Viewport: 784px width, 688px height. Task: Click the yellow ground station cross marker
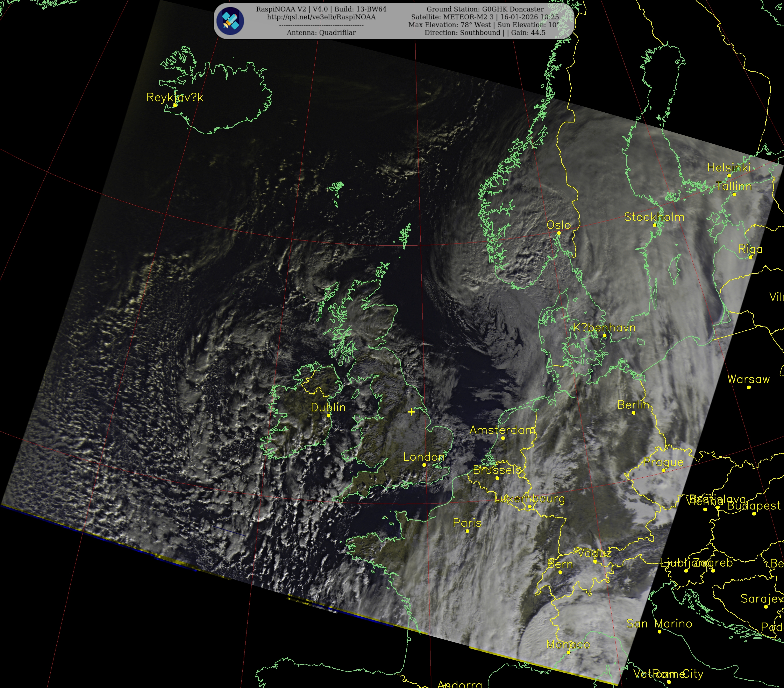tap(411, 412)
